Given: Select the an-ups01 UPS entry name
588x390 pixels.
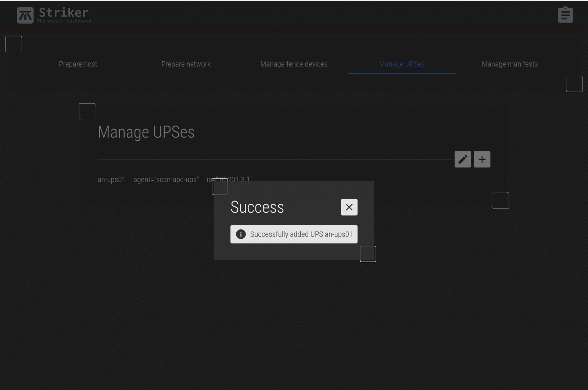Looking at the screenshot, I should 111,180.
